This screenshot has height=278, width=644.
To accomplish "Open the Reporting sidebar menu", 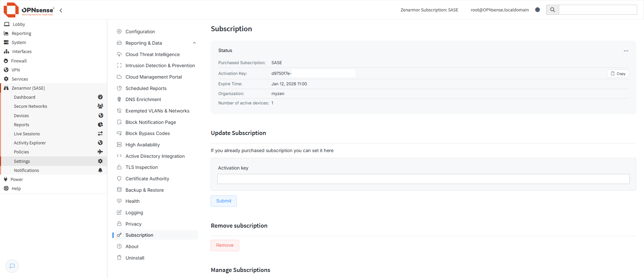I will coord(21,33).
